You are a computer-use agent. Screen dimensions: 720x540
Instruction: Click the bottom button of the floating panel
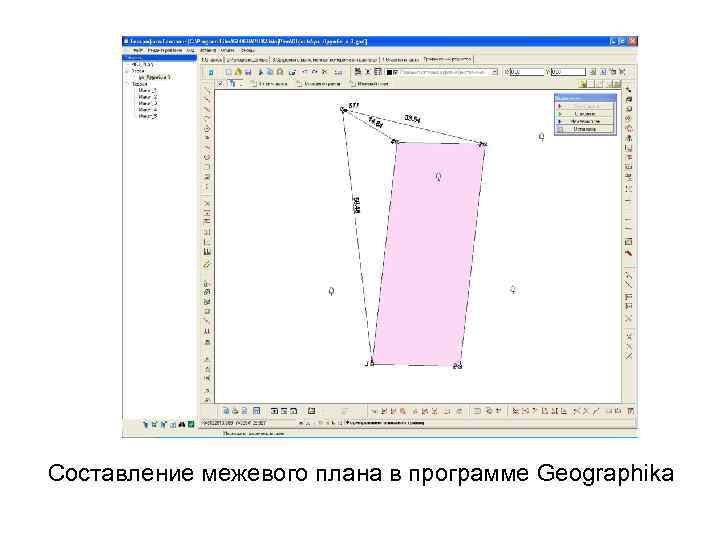pyautogui.click(x=585, y=129)
